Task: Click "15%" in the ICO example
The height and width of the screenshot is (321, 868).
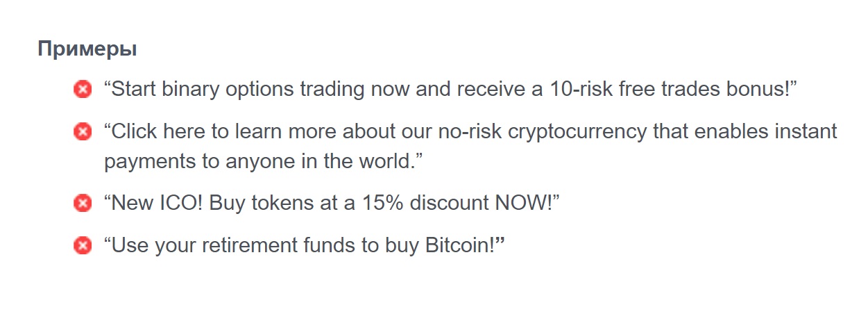Action: pyautogui.click(x=380, y=204)
